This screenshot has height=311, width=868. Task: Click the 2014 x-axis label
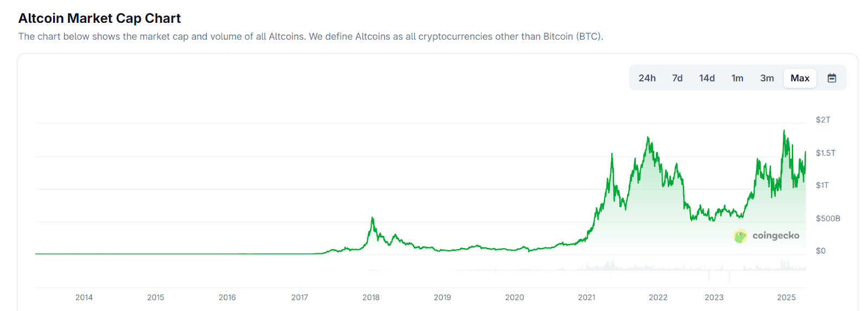coord(84,297)
